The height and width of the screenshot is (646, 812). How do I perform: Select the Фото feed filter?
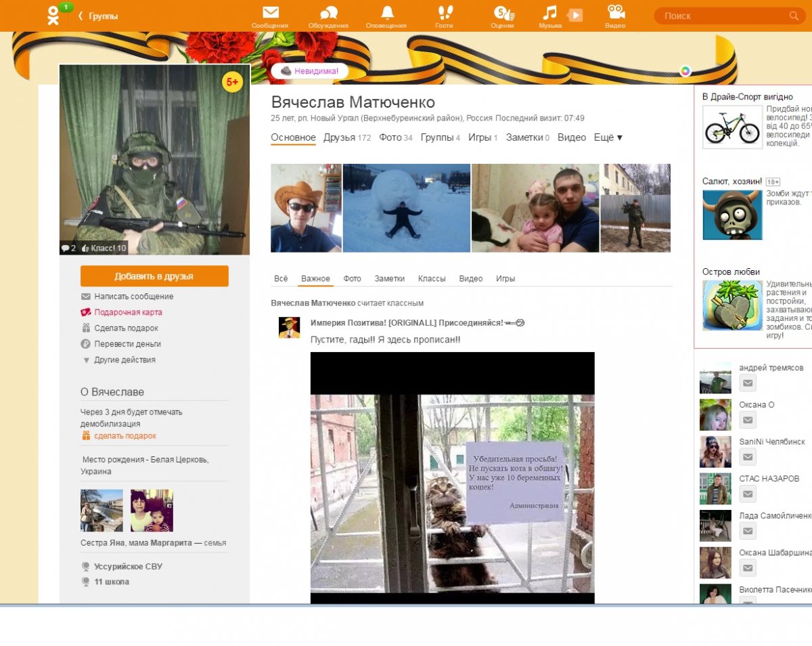coord(352,278)
